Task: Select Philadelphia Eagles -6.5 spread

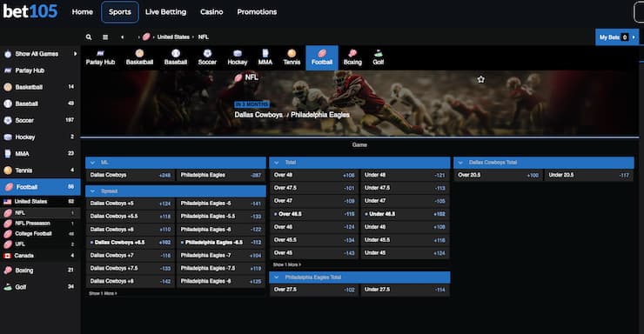Action: 221,243
